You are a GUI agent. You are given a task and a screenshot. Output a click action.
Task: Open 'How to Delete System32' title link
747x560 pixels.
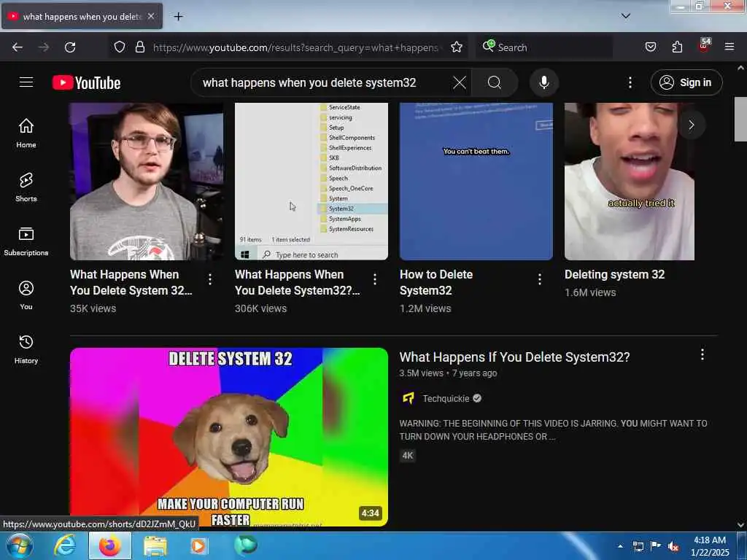coord(436,282)
